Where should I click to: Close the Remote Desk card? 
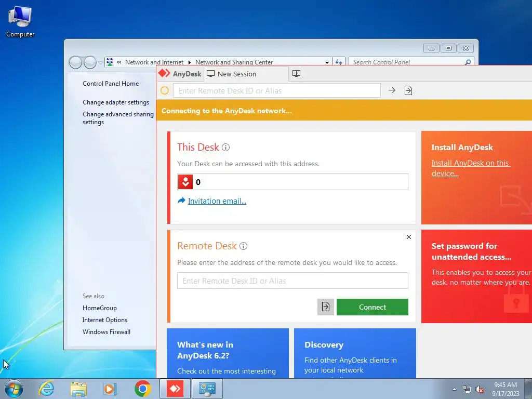coord(409,237)
